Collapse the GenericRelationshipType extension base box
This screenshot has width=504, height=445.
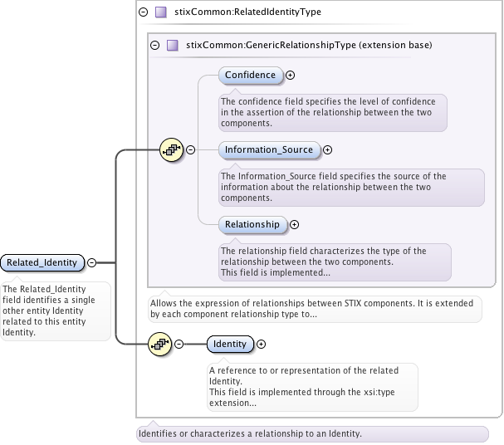pos(154,44)
